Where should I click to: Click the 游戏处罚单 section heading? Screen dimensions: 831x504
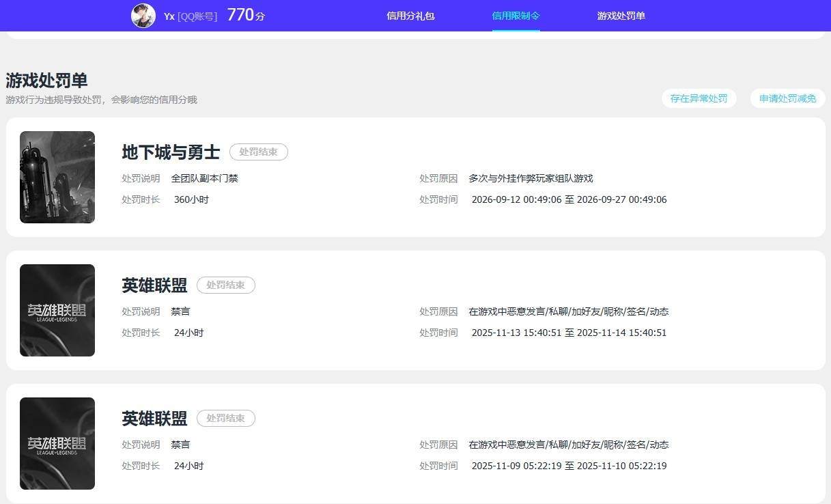(46, 80)
